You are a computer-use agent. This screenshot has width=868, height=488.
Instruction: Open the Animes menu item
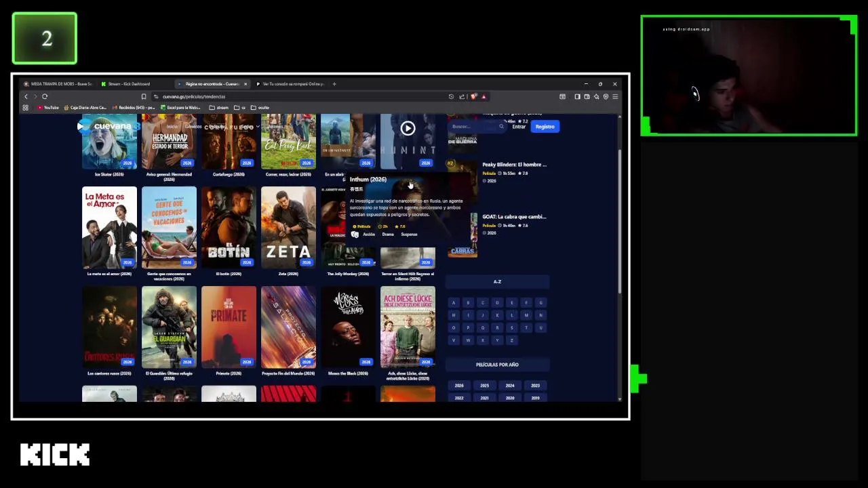pos(275,127)
